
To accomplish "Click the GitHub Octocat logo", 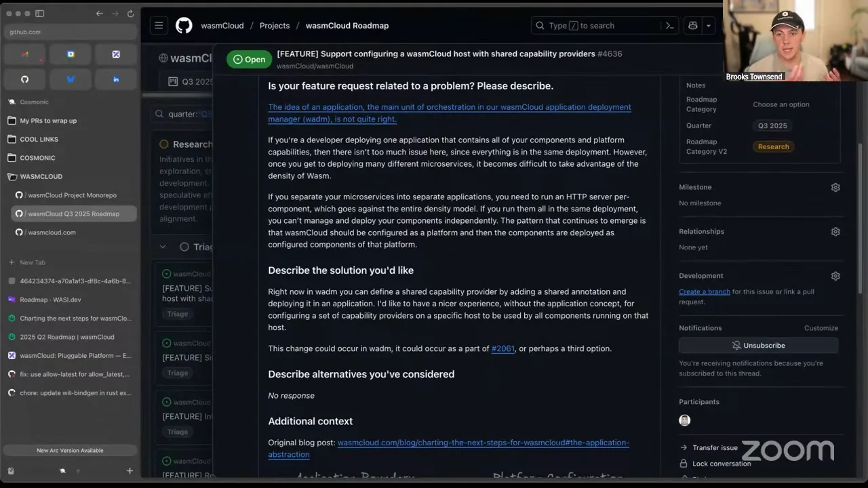I will click(184, 26).
